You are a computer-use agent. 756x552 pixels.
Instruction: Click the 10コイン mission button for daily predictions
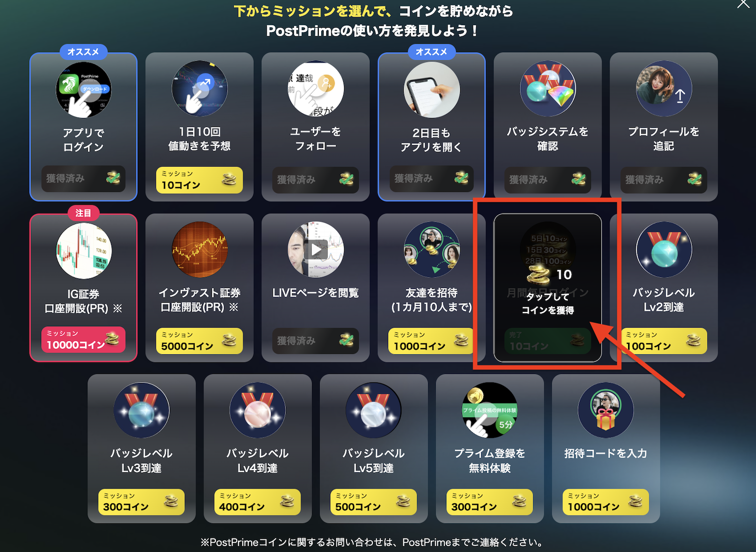coord(199,180)
